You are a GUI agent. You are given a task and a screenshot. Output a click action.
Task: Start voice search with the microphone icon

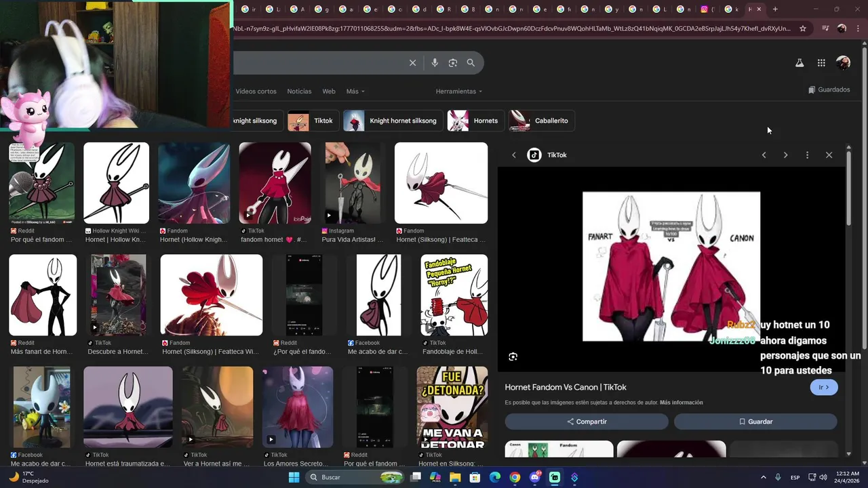coord(435,63)
